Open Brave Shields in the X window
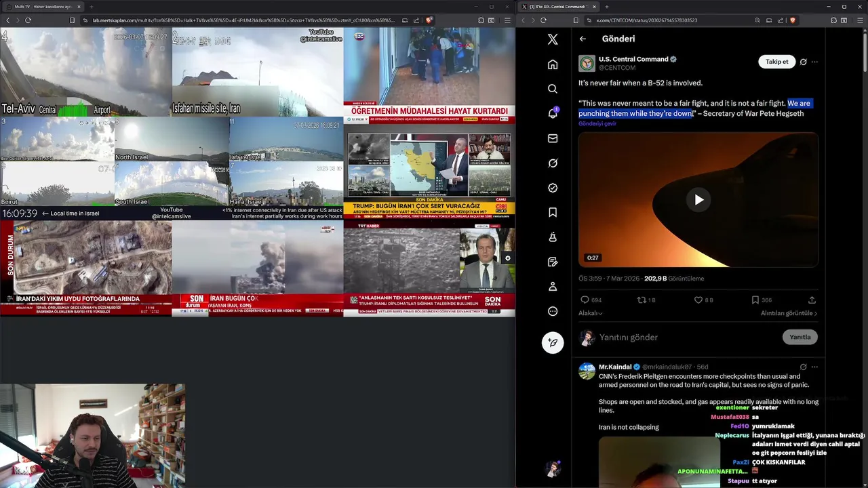 [792, 20]
